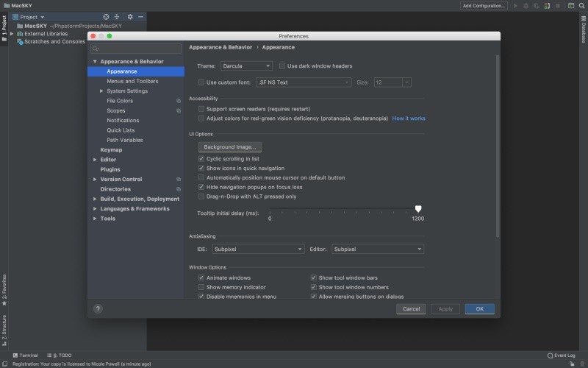
Task: Click the copy icon beside File Colors
Action: (x=179, y=101)
